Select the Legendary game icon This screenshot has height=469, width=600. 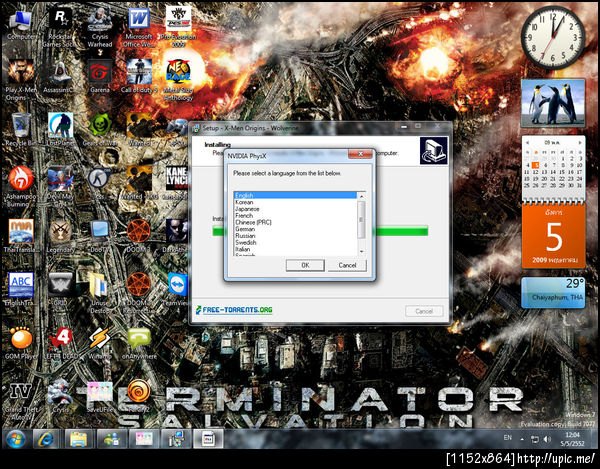pyautogui.click(x=60, y=236)
